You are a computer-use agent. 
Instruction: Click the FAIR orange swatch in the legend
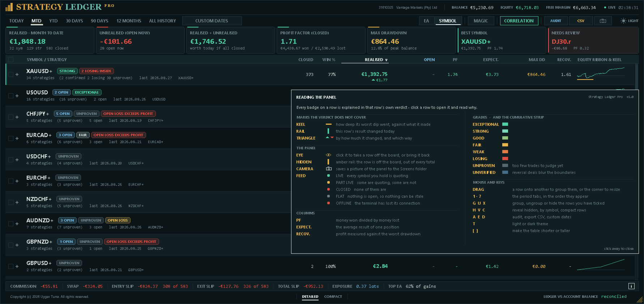pyautogui.click(x=505, y=145)
